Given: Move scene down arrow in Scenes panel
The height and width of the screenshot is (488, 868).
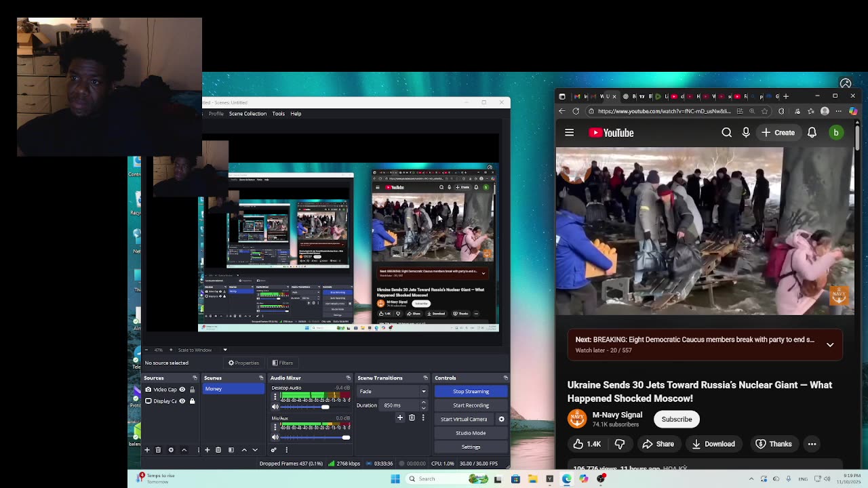Looking at the screenshot, I should 255,450.
